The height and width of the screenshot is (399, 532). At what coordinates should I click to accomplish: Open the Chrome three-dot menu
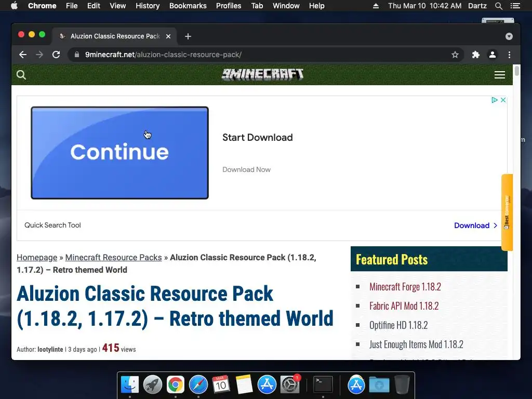pyautogui.click(x=509, y=55)
